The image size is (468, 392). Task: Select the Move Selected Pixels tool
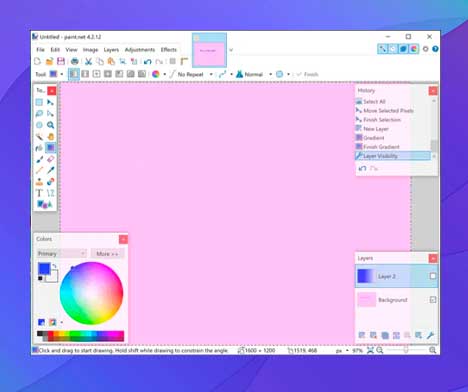(50, 102)
